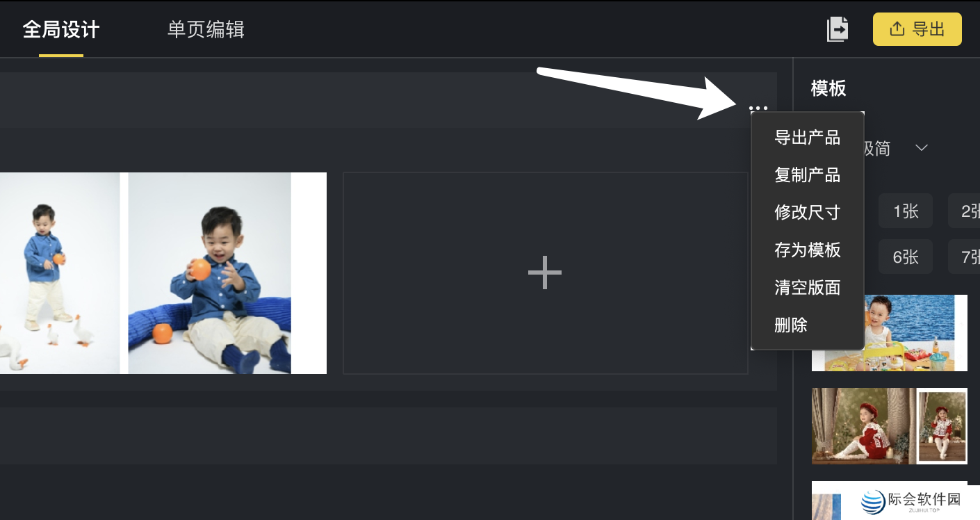
Task: Click the export file icon beside 导出
Action: (x=838, y=29)
